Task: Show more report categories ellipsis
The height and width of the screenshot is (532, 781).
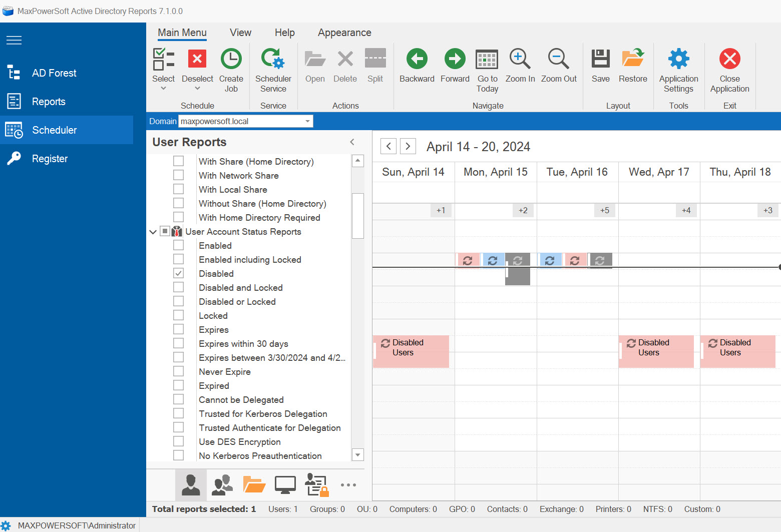Action: tap(348, 485)
